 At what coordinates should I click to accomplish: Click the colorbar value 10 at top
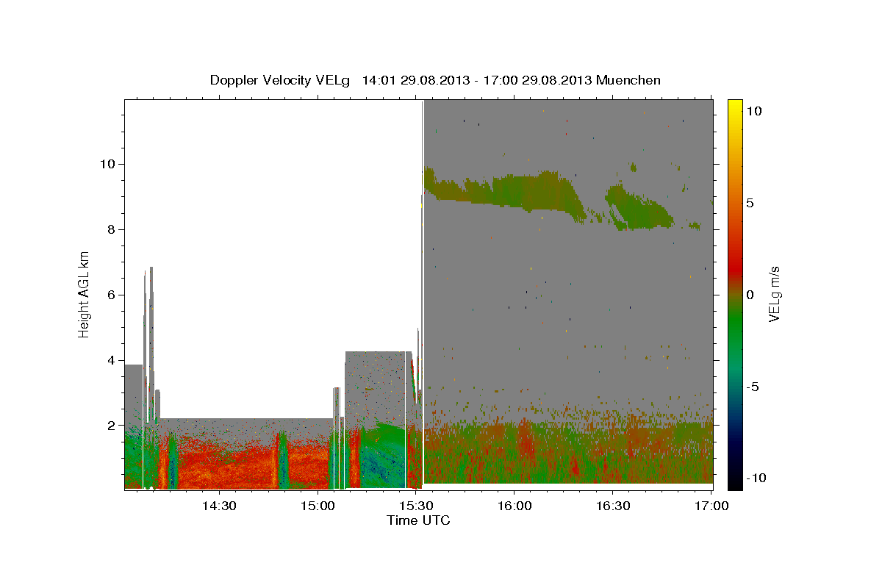[x=753, y=110]
